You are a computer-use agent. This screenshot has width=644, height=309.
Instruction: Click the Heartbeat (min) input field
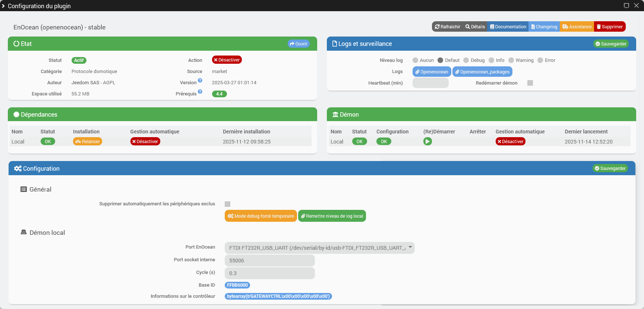point(430,83)
